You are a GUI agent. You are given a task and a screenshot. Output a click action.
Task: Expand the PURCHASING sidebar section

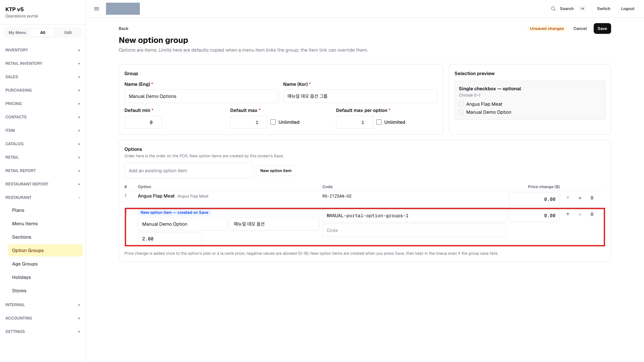[x=43, y=90]
